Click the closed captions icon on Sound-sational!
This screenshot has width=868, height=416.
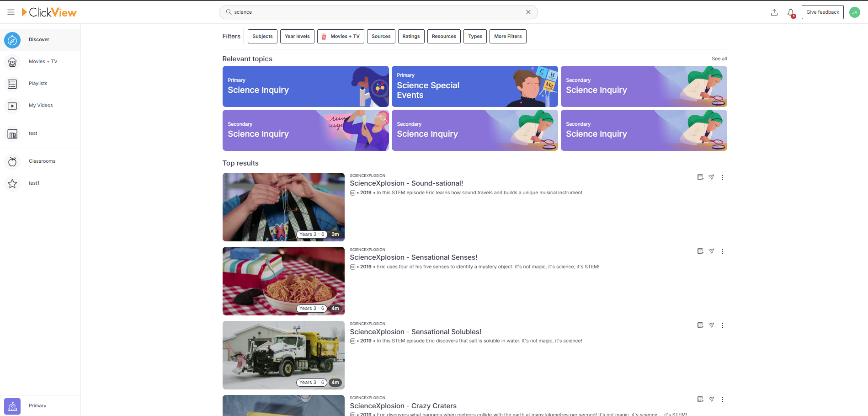[x=352, y=193]
